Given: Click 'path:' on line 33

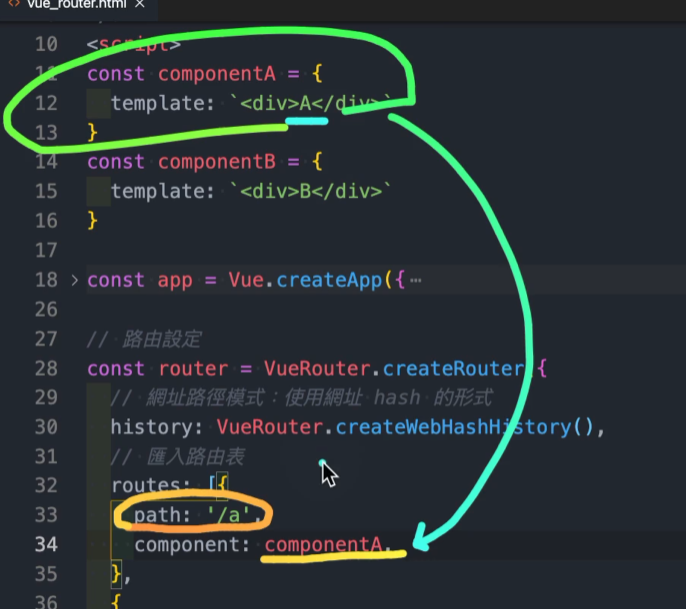Looking at the screenshot, I should click(162, 515).
